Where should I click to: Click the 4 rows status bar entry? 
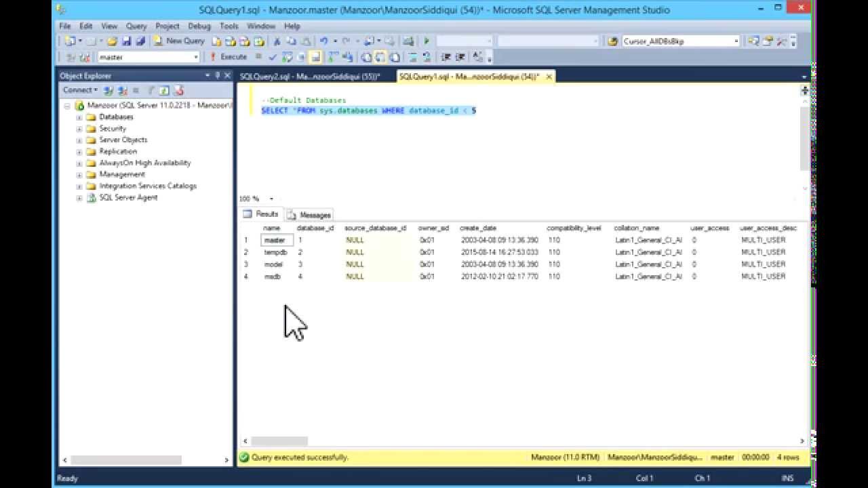(x=787, y=457)
